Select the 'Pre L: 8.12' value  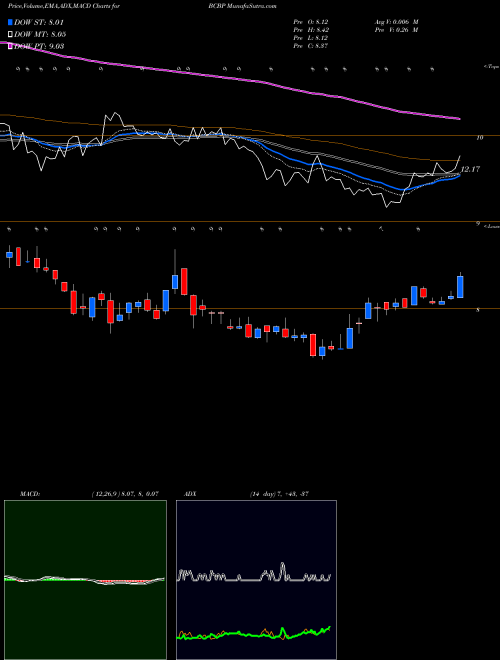click(x=311, y=38)
